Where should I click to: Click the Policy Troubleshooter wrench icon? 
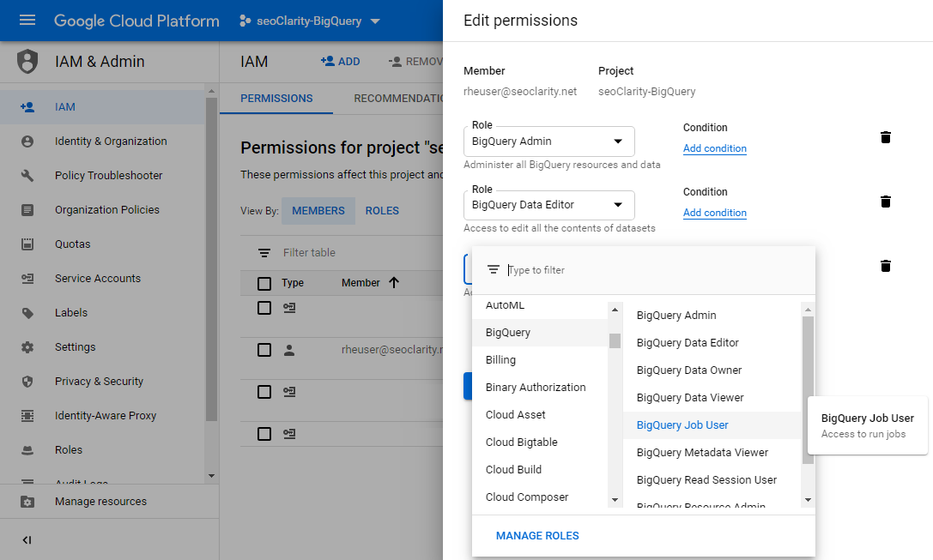click(27, 176)
